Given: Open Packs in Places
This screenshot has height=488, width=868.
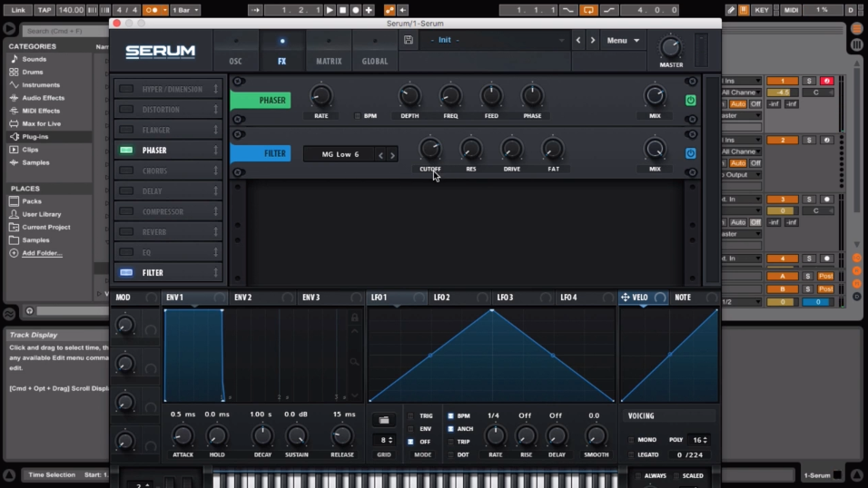Looking at the screenshot, I should (x=32, y=201).
